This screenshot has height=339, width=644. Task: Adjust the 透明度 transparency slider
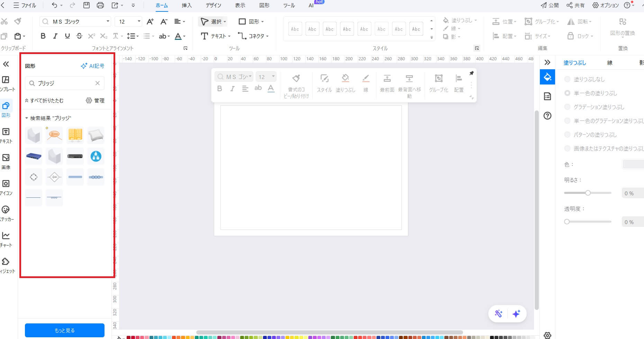pos(567,222)
